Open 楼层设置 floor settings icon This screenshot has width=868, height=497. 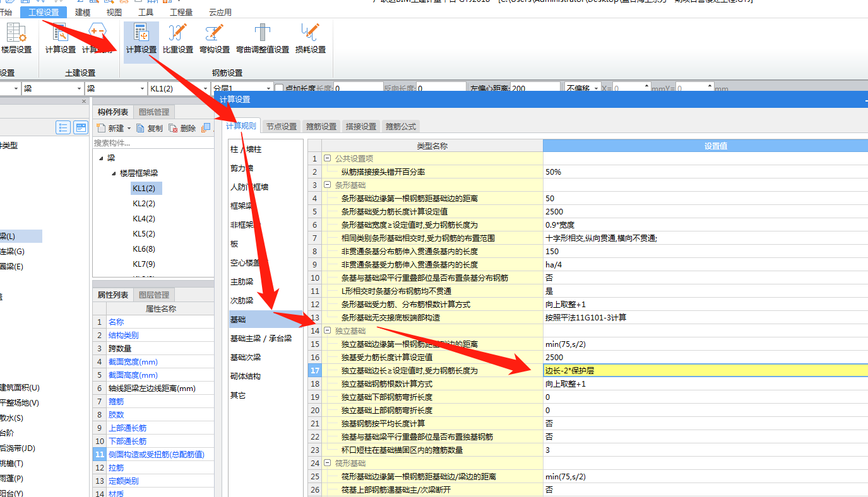pyautogui.click(x=15, y=38)
